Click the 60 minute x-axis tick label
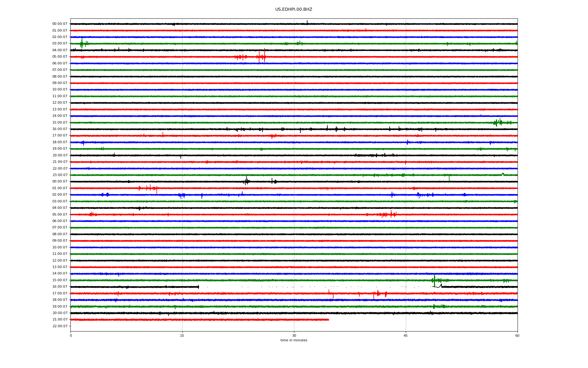588x368 pixels. [x=517, y=335]
